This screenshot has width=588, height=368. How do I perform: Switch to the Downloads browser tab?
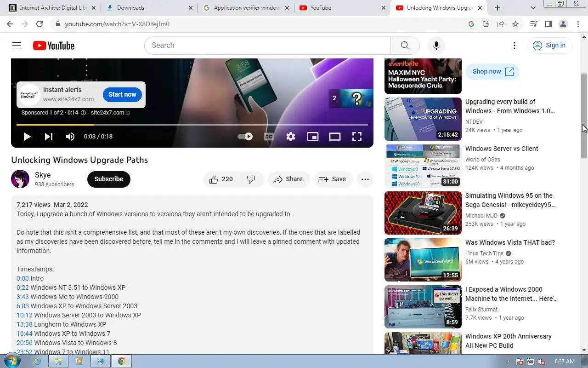149,8
